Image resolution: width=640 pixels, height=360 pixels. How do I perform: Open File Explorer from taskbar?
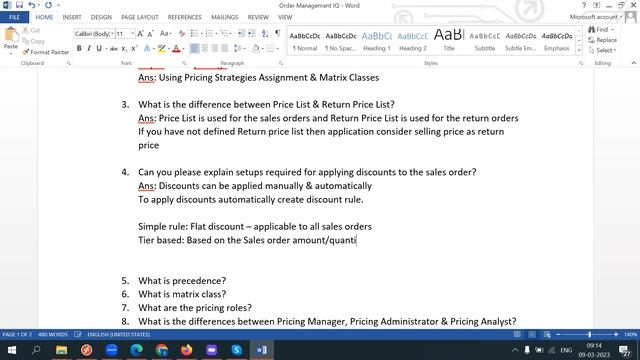[x=62, y=350]
